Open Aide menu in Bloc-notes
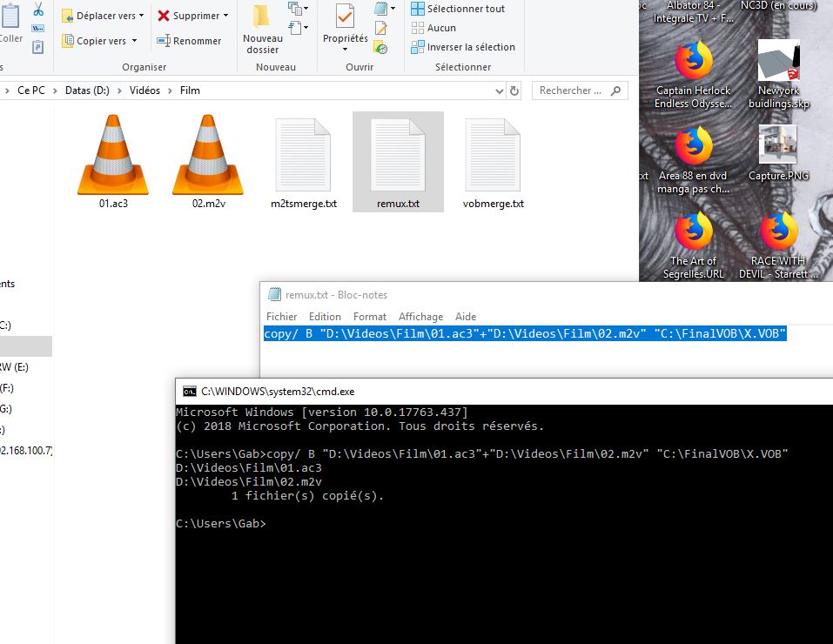 pyautogui.click(x=466, y=317)
